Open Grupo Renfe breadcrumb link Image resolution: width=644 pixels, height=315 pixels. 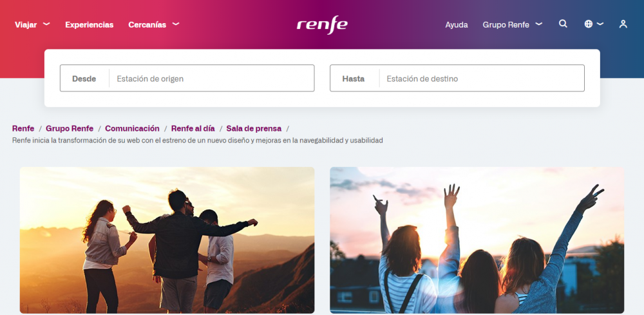tap(70, 129)
